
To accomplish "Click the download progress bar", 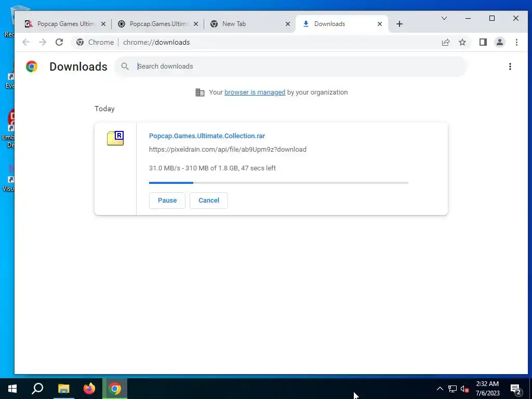I will pyautogui.click(x=278, y=182).
